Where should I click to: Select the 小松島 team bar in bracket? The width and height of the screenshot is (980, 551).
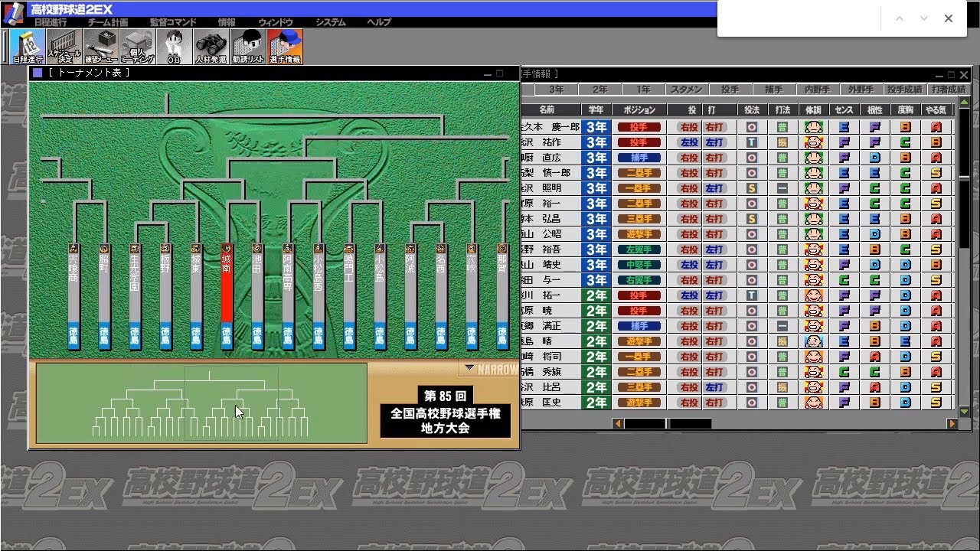380,297
